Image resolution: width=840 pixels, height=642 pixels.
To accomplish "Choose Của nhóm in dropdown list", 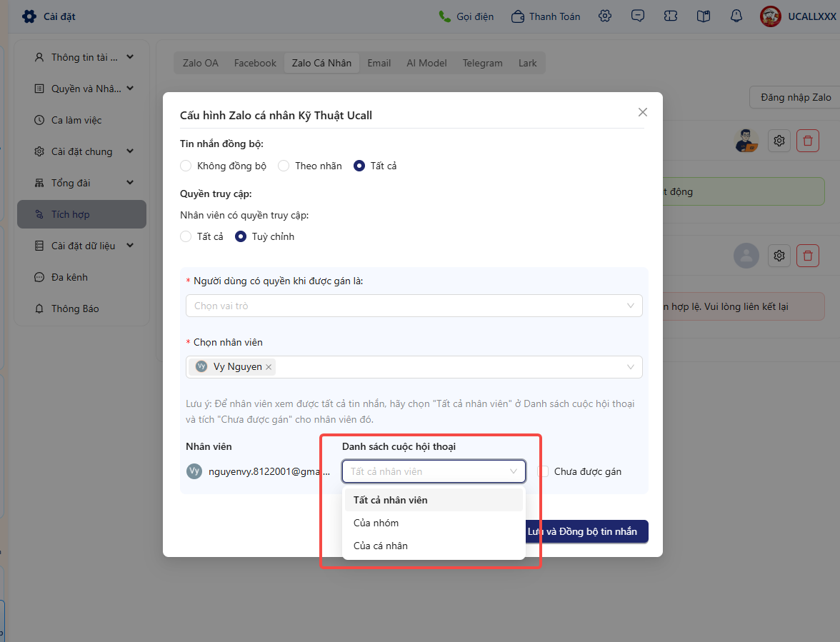I will pyautogui.click(x=434, y=523).
